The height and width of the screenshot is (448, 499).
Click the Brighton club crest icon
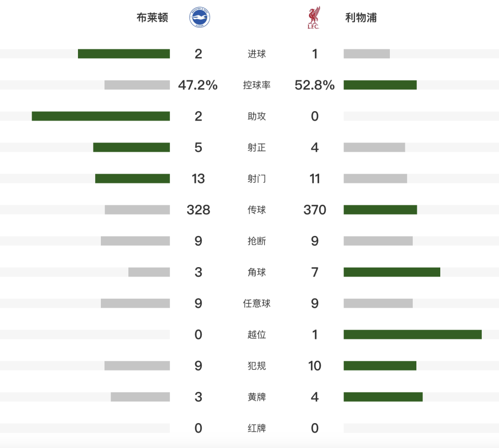(199, 18)
